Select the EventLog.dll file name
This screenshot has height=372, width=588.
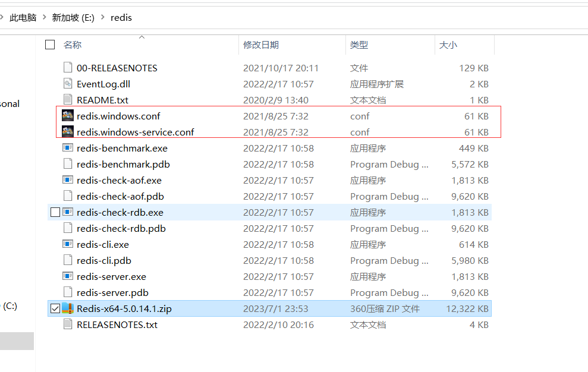coord(103,84)
